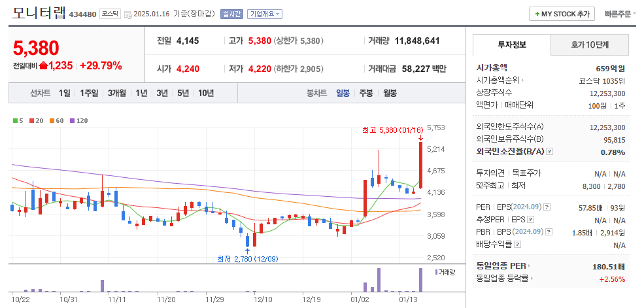The width and height of the screenshot is (644, 308).
Task: Click the red up-arrow icon beside 1,235
Action: click(x=44, y=65)
